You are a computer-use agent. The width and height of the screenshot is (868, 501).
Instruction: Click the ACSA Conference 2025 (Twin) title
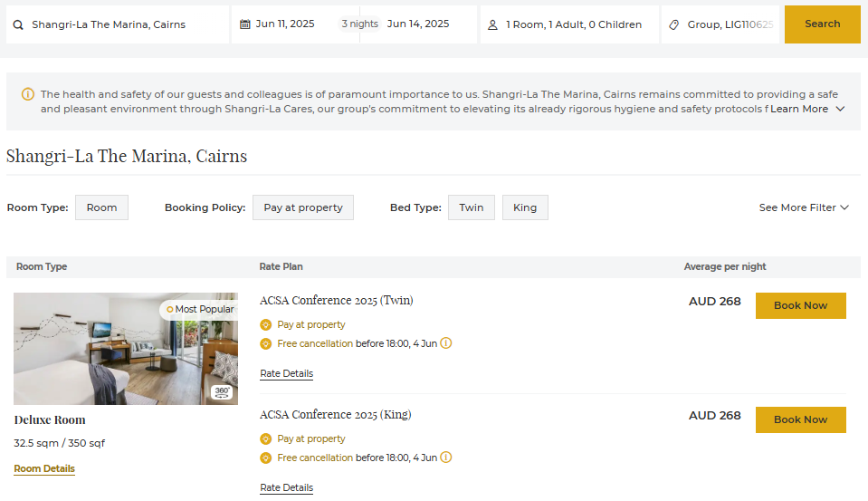[x=336, y=301]
